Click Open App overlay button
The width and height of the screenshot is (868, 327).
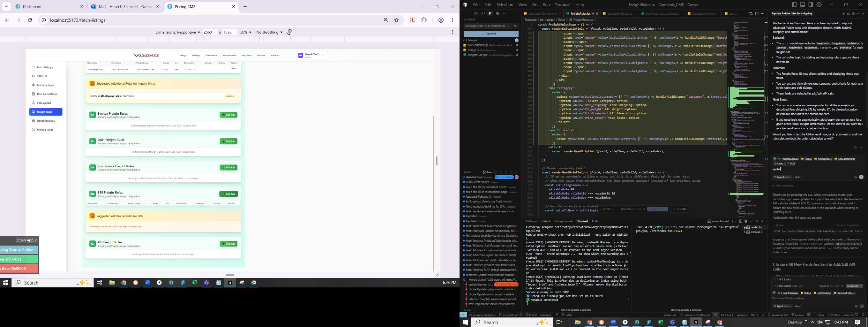click(x=27, y=240)
